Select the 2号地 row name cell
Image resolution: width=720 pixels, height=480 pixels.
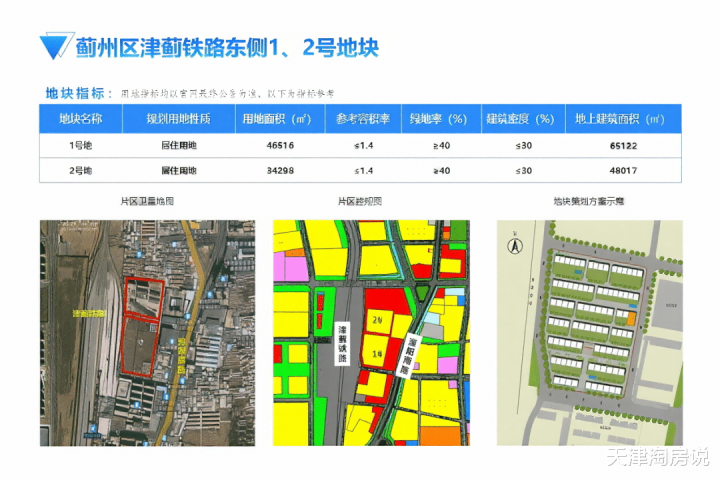point(81,170)
